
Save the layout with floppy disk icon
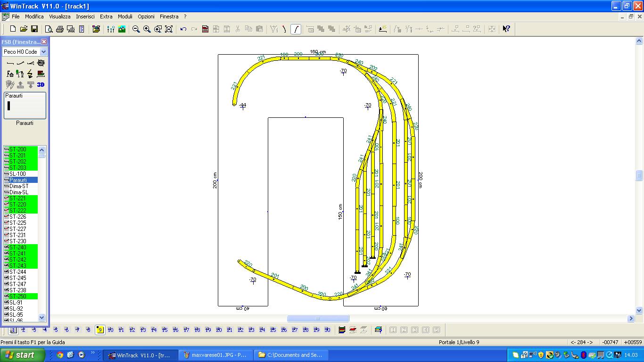point(34,29)
